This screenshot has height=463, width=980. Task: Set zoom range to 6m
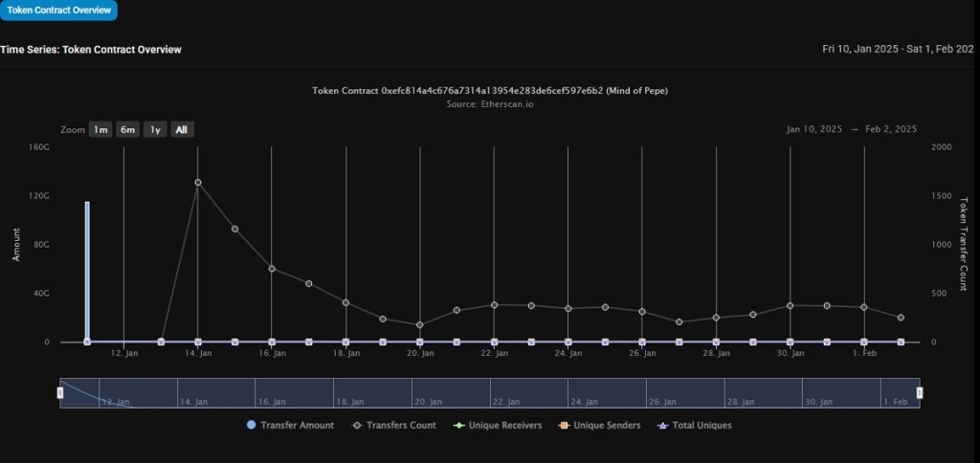click(127, 130)
